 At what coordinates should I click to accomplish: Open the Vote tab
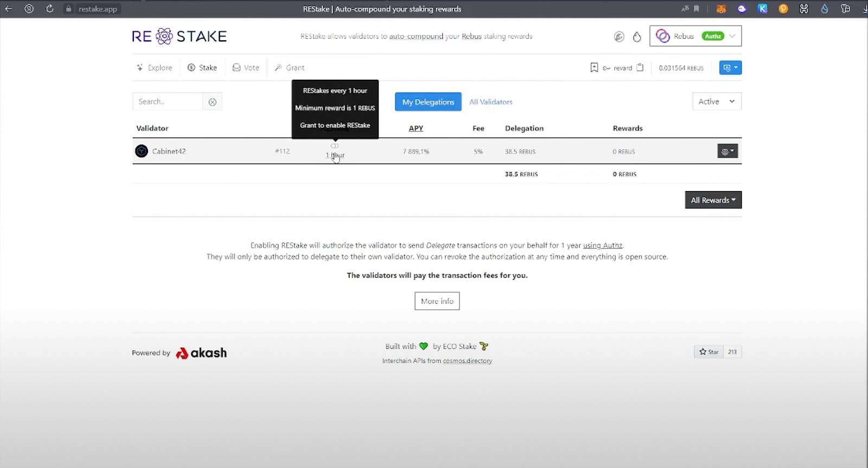(246, 68)
